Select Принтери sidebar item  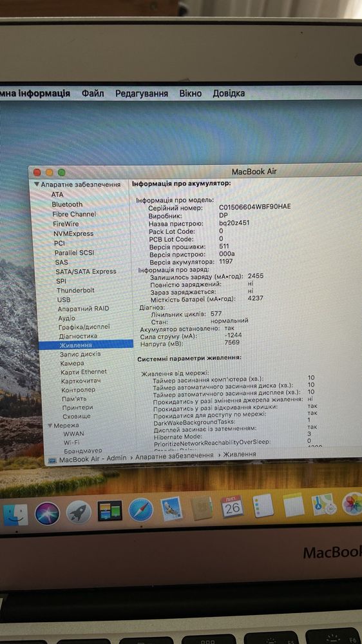click(77, 407)
